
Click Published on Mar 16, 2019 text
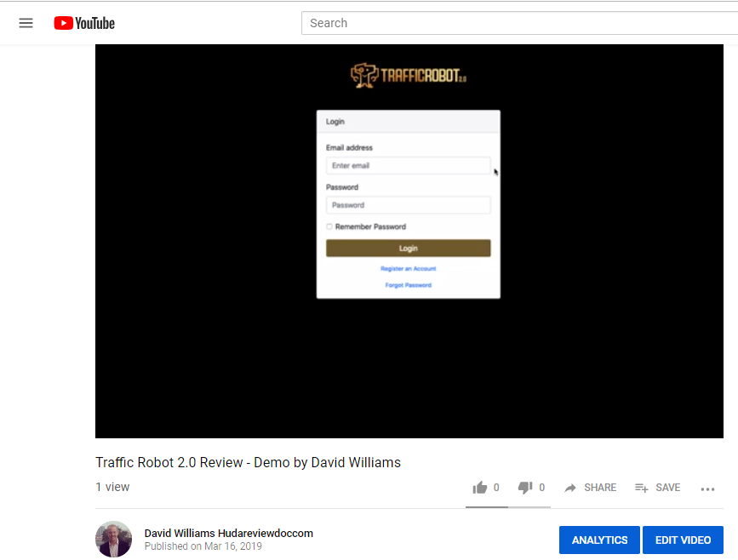point(203,546)
